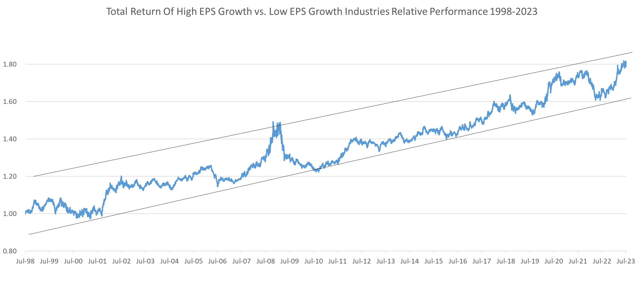Click the Jul-13 x-axis label
Image resolution: width=644 pixels, height=308 pixels.
[x=386, y=261]
